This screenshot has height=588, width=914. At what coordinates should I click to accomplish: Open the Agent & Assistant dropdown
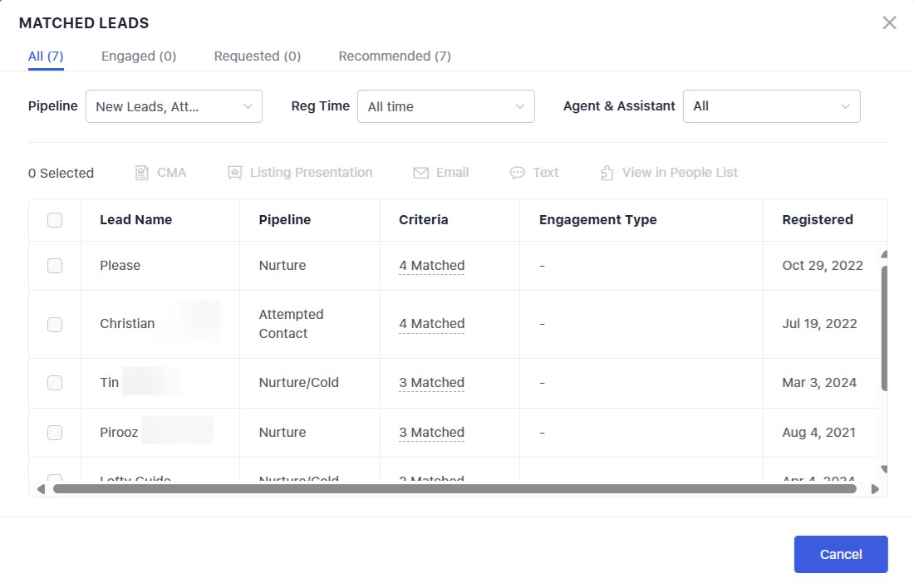coord(771,106)
